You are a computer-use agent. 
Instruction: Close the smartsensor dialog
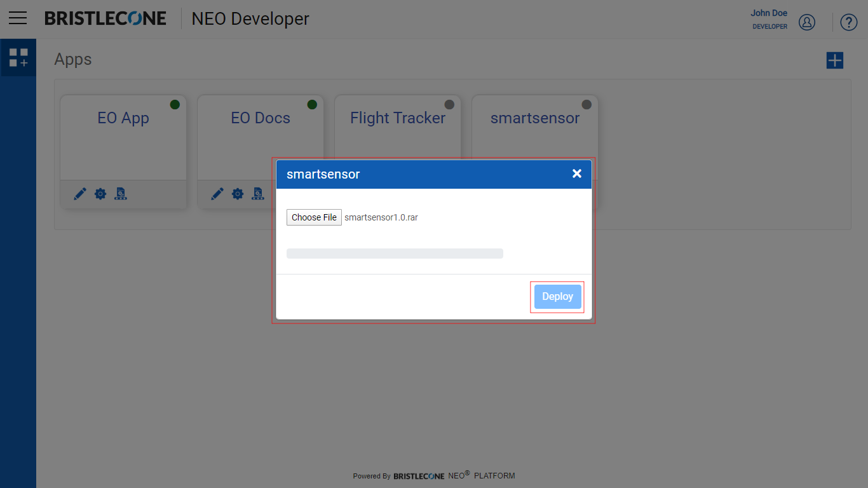[577, 173]
